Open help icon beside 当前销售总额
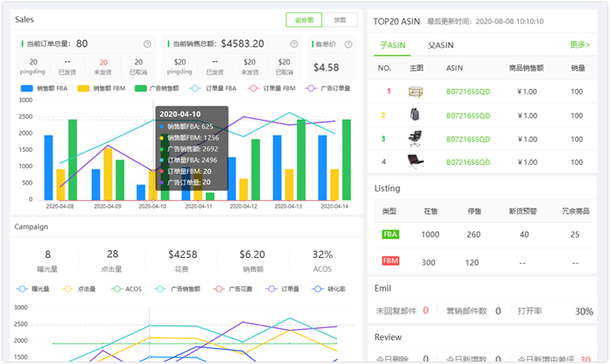 pyautogui.click(x=294, y=44)
